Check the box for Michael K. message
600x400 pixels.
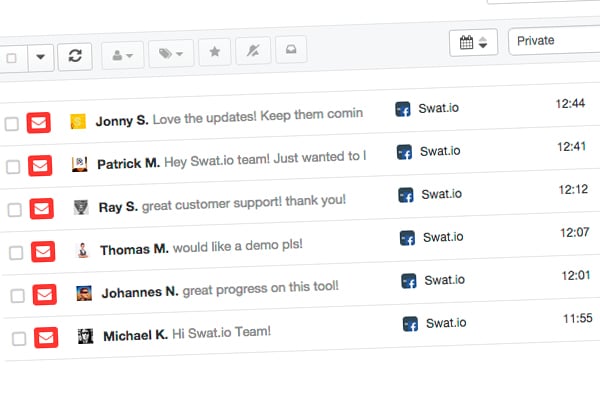click(19, 338)
